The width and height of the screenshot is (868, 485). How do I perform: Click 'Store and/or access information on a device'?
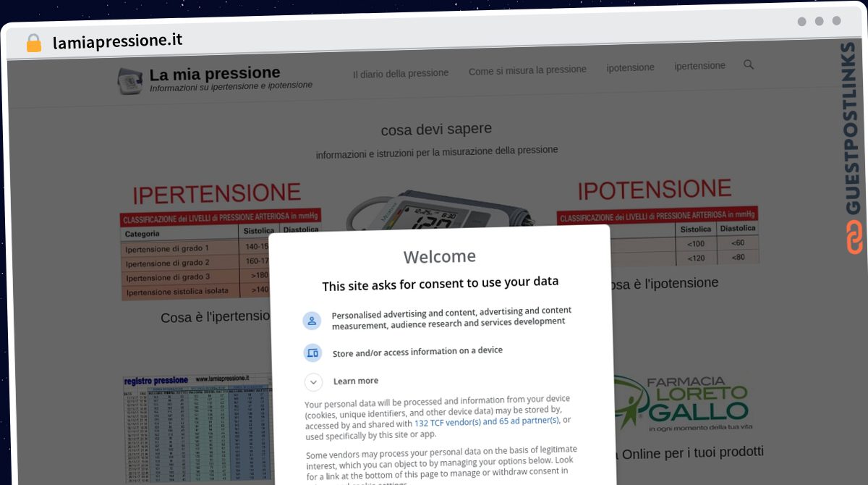coord(417,352)
